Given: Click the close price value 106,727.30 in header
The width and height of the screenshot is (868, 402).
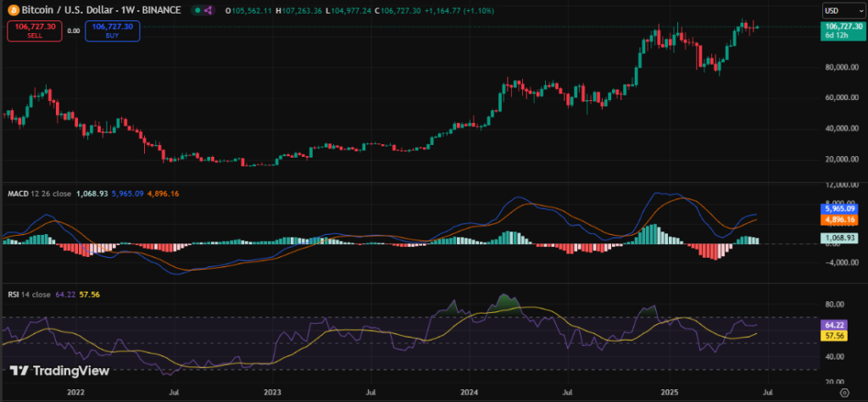Looking at the screenshot, I should point(402,10).
